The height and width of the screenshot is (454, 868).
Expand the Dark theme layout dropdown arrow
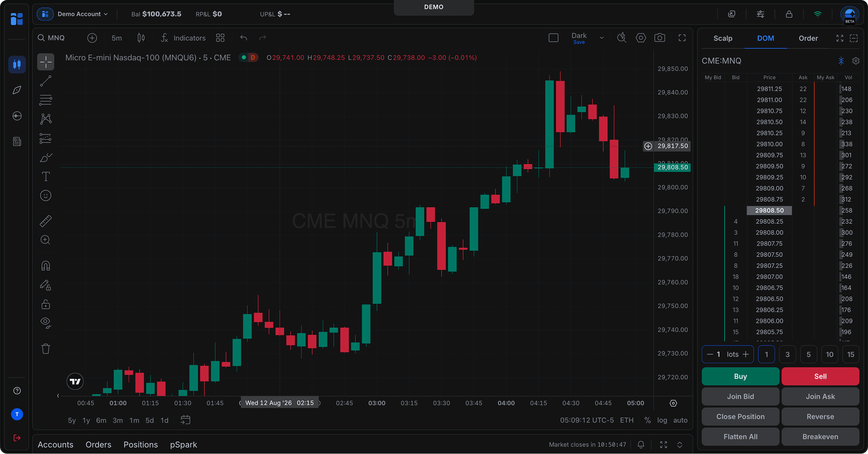click(601, 38)
